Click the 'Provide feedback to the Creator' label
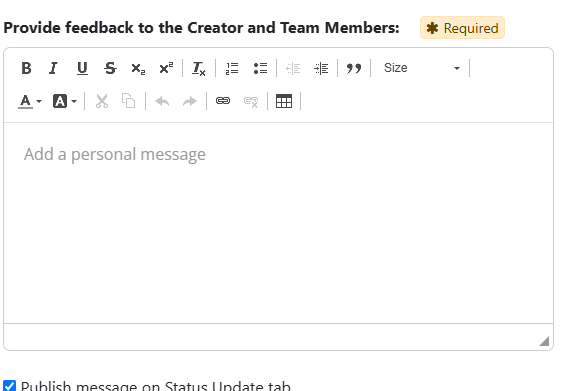 coord(201,28)
